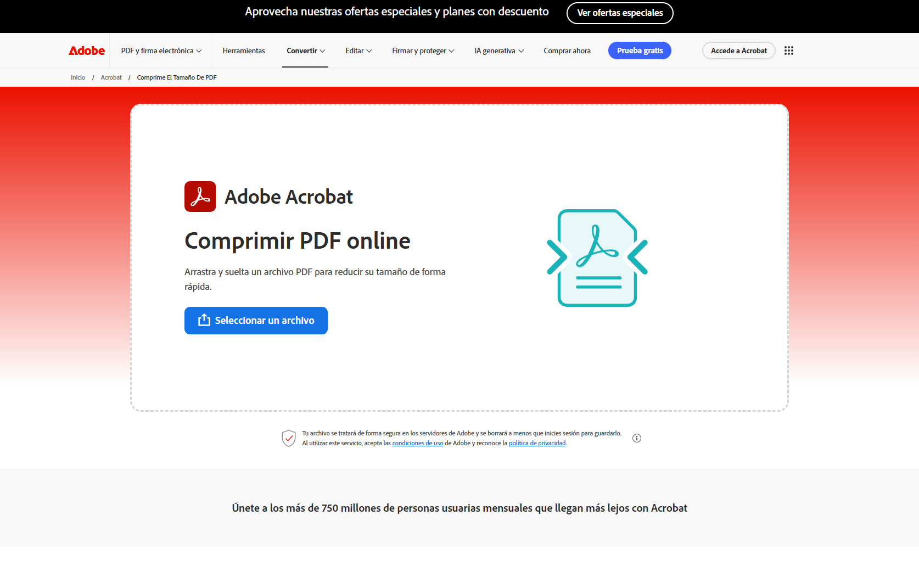This screenshot has height=588, width=919.
Task: Click Ver ofertas especiales button
Action: coord(620,13)
